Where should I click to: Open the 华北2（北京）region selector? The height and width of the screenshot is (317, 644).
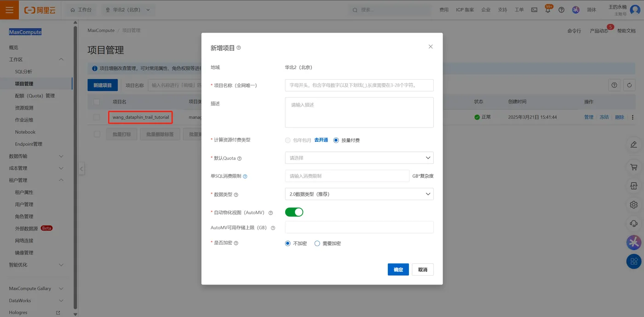click(x=128, y=10)
